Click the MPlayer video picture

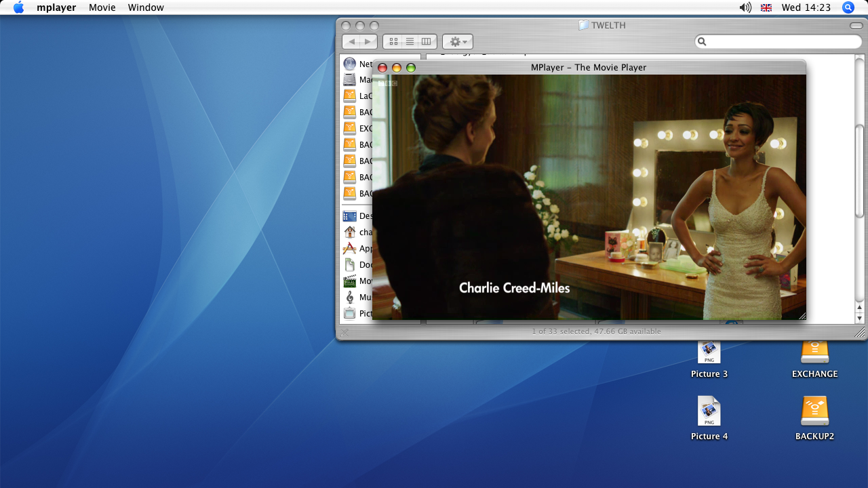coord(589,197)
